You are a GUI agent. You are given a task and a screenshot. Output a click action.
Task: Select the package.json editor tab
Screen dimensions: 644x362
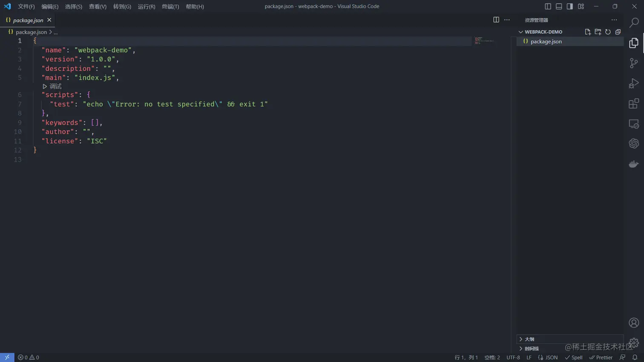coord(28,20)
